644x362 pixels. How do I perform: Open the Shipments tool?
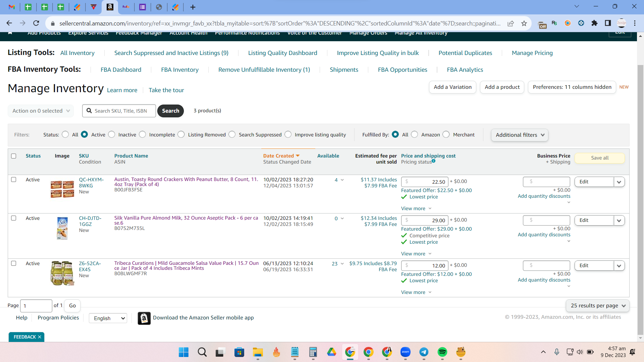tap(344, 70)
